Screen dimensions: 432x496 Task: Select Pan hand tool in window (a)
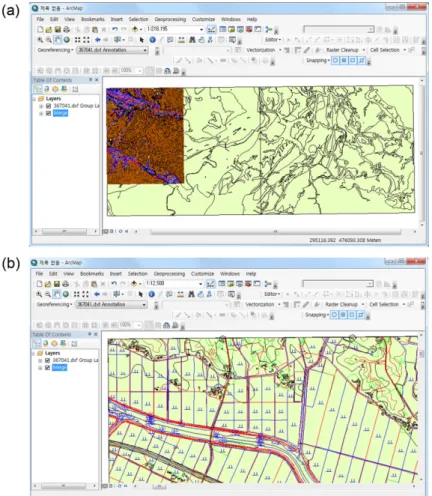pos(58,40)
